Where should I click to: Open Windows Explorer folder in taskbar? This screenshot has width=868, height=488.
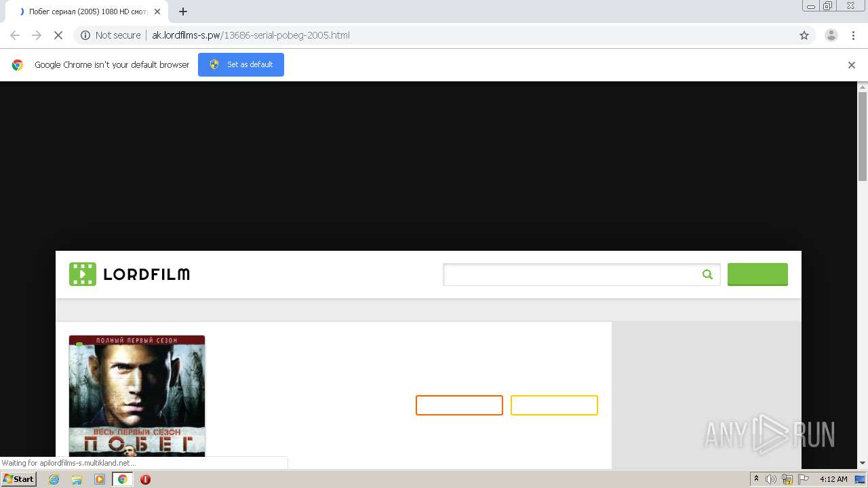77,479
